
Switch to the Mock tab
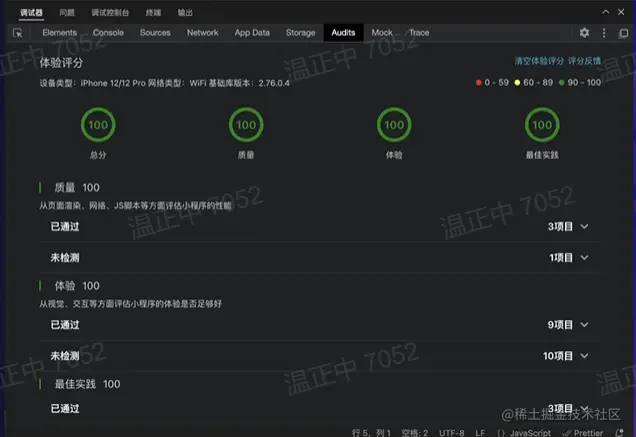pyautogui.click(x=382, y=32)
